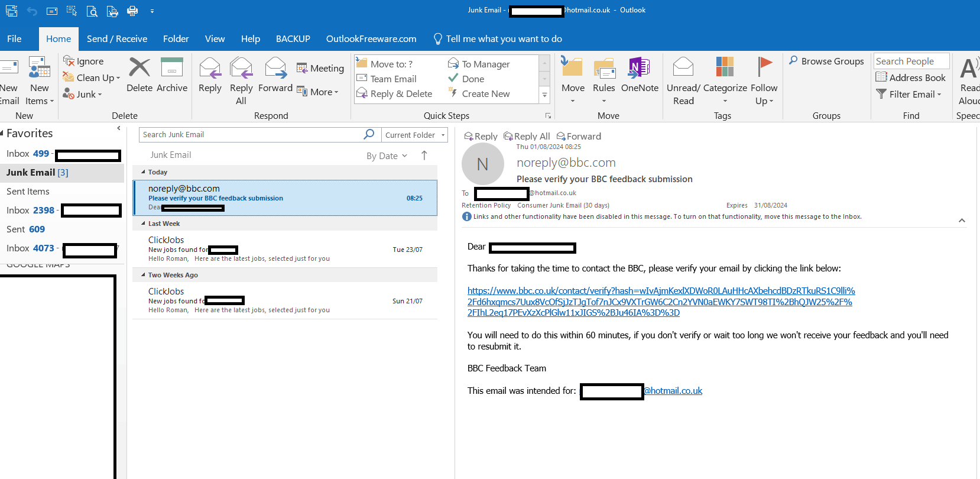The height and width of the screenshot is (479, 980).
Task: Click the Reply & Delete quick step
Action: click(395, 93)
